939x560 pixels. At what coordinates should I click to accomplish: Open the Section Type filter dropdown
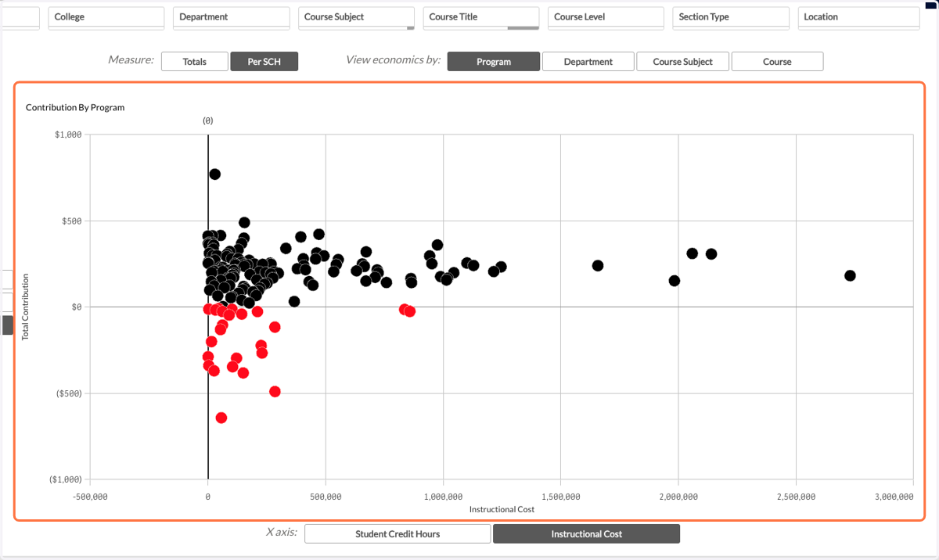point(731,17)
